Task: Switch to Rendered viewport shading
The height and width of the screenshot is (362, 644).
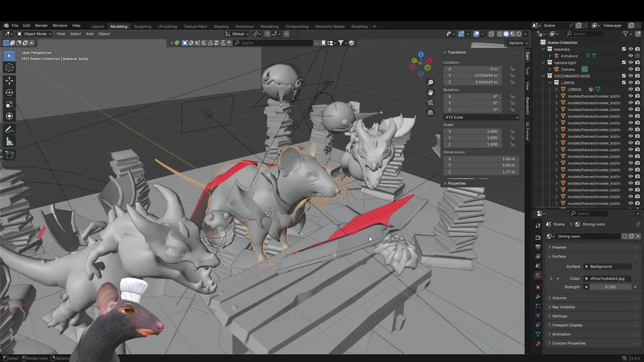Action: [x=519, y=34]
